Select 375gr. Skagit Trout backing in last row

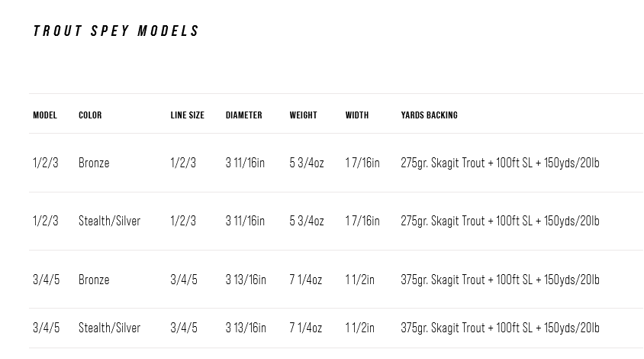coord(500,328)
